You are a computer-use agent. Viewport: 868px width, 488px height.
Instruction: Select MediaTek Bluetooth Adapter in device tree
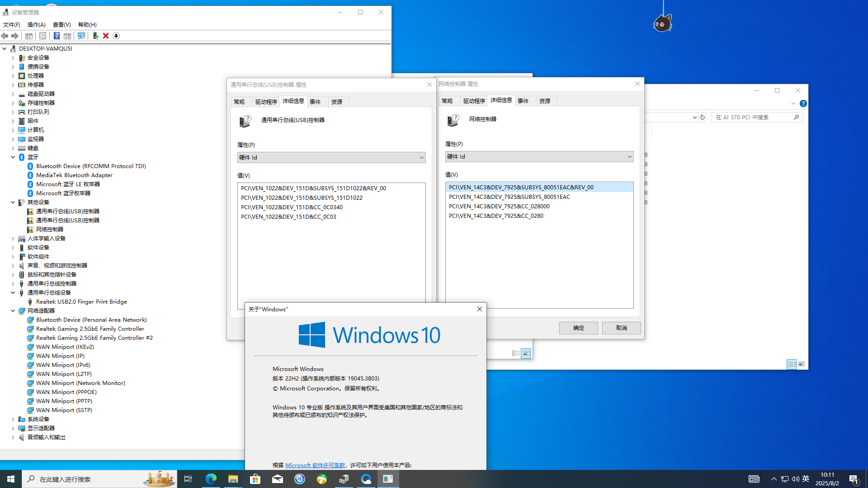point(74,175)
